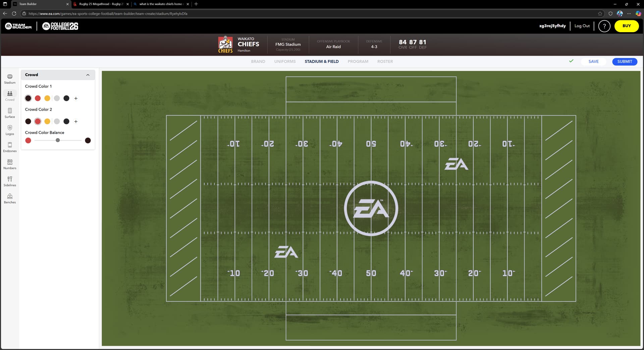
Task: Click the SAVE button
Action: click(593, 61)
